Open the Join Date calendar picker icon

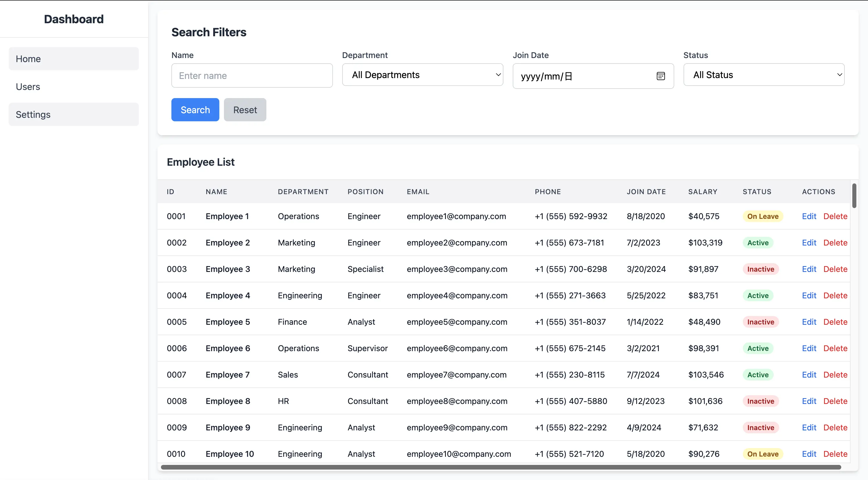tap(660, 76)
